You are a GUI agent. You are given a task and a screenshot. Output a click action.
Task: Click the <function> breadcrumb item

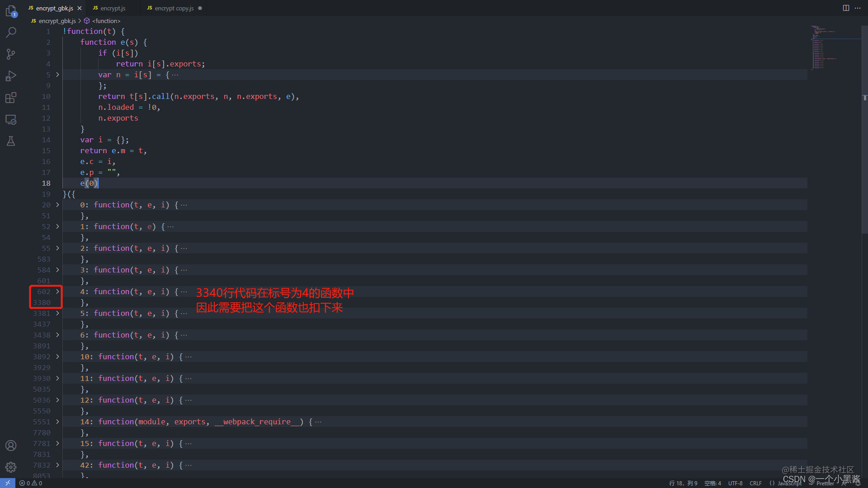pyautogui.click(x=106, y=21)
